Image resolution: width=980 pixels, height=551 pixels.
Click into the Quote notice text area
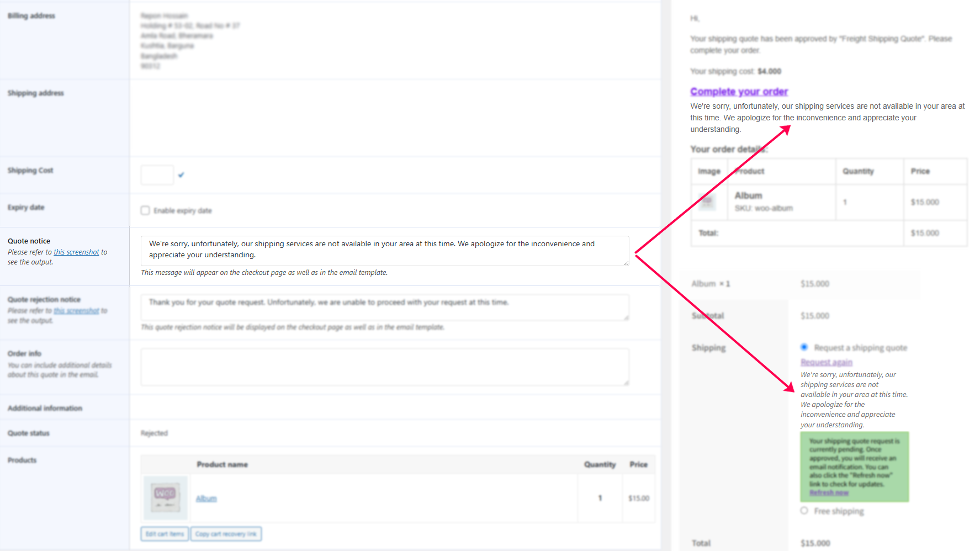(x=384, y=250)
